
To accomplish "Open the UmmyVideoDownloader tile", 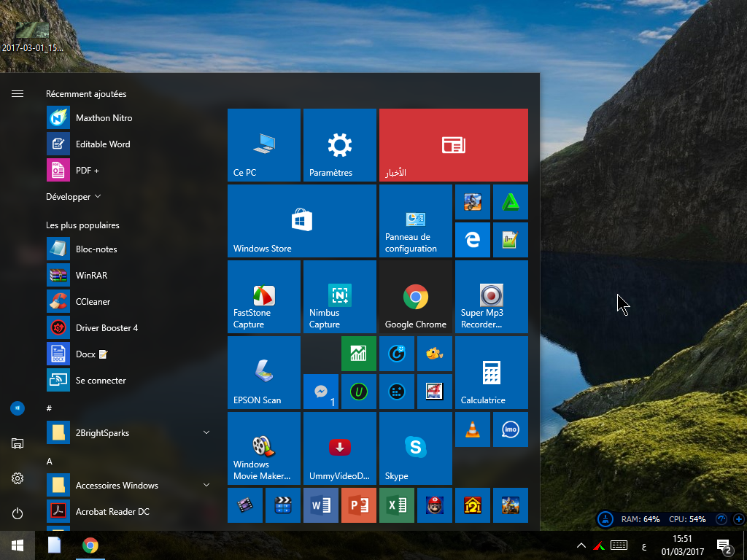I will (340, 448).
